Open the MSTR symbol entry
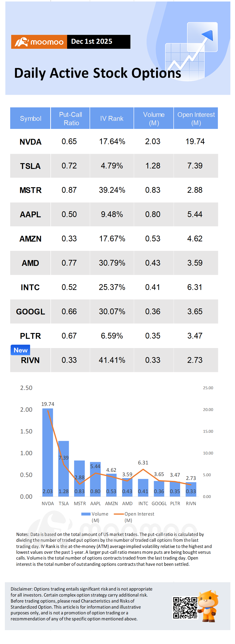 tap(31, 190)
